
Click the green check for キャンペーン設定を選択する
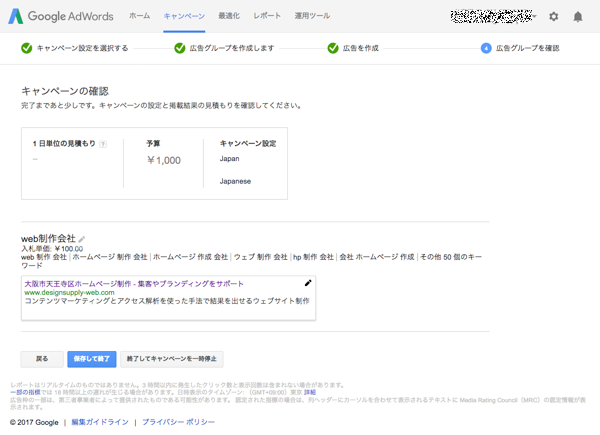pos(26,48)
